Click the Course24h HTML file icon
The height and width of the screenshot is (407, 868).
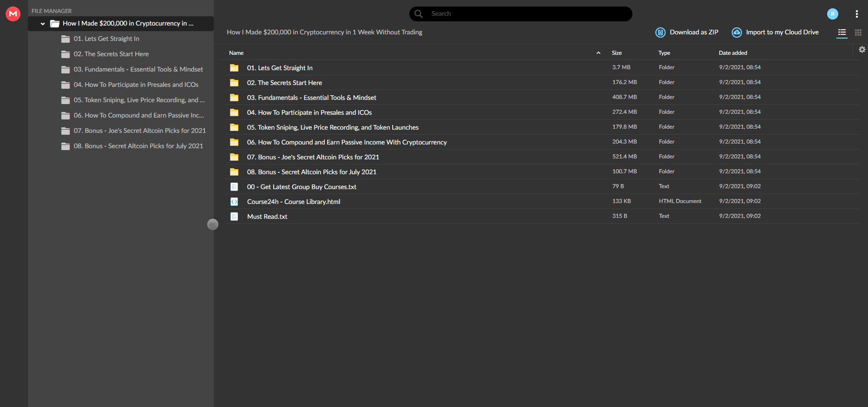pyautogui.click(x=234, y=202)
